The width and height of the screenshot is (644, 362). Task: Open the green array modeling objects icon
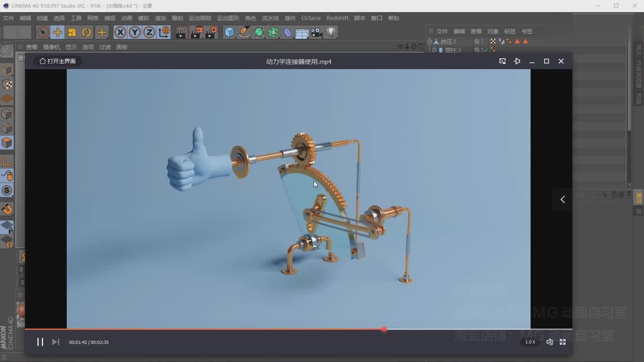pyautogui.click(x=273, y=33)
